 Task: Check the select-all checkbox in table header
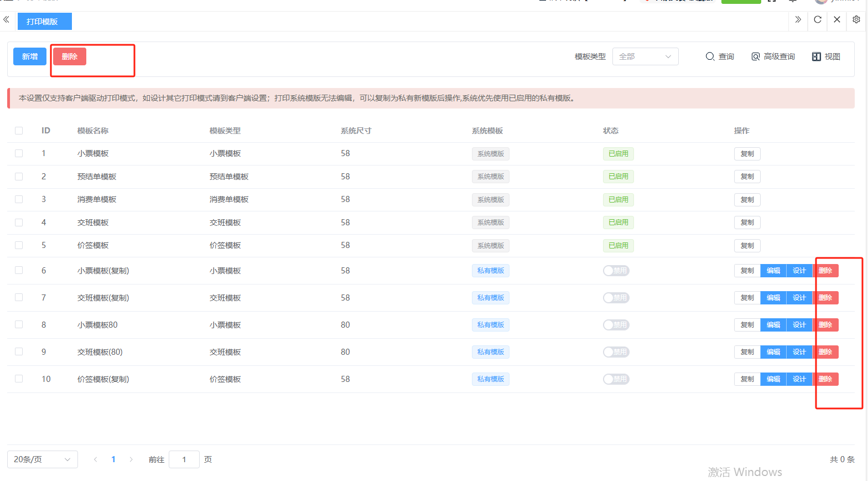coord(19,131)
